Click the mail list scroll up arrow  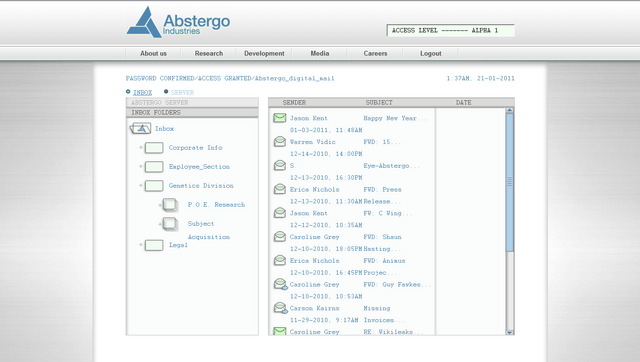coord(509,111)
